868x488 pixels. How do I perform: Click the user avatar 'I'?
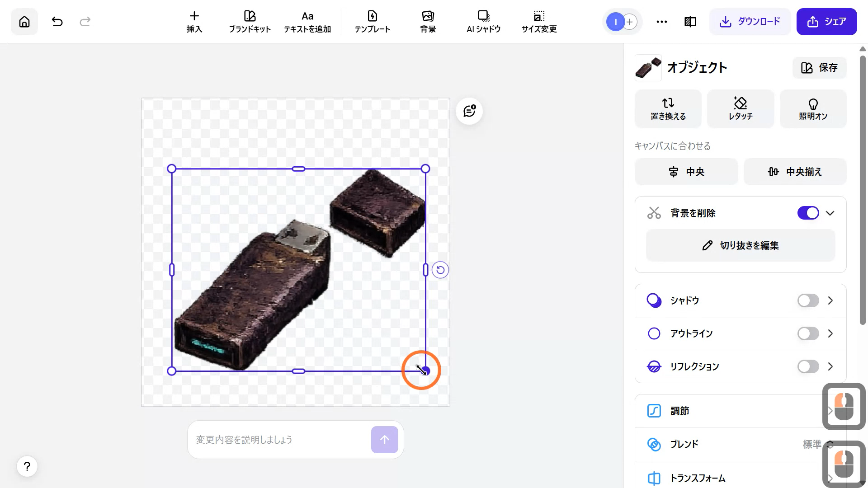point(615,22)
